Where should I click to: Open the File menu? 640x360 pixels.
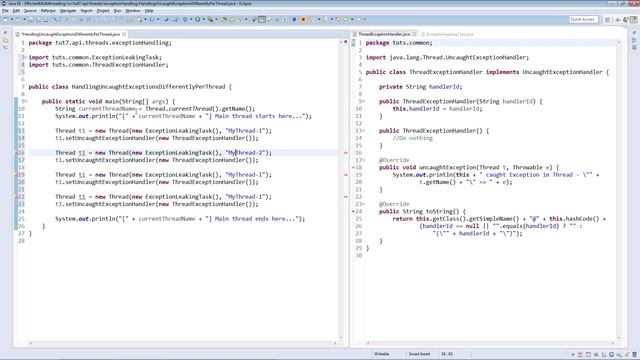click(5, 11)
